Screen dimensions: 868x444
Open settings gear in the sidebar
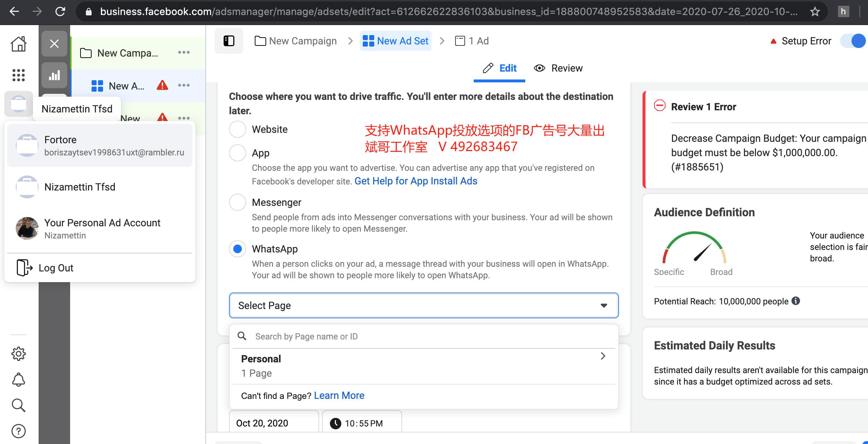click(x=19, y=354)
